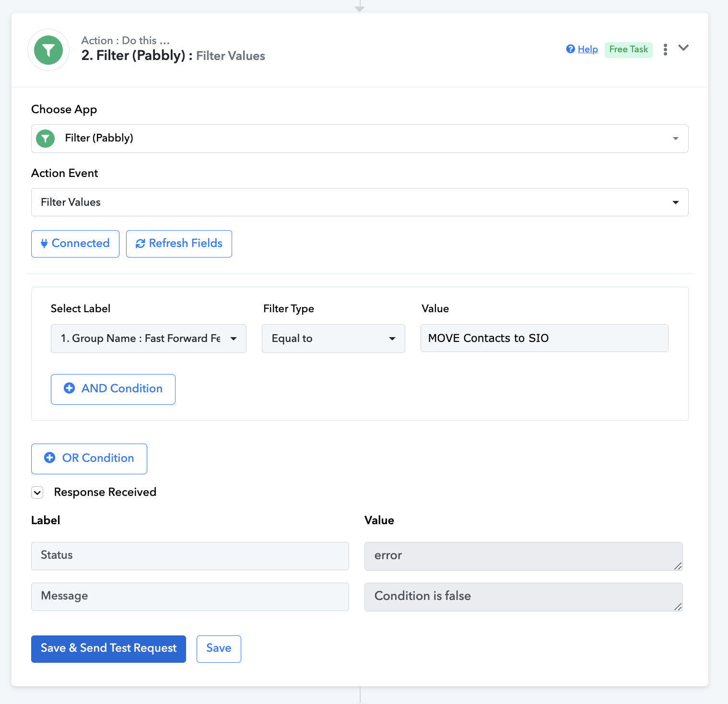This screenshot has height=704, width=728.
Task: Click the green Filter (Pabbly) step icon
Action: (48, 50)
